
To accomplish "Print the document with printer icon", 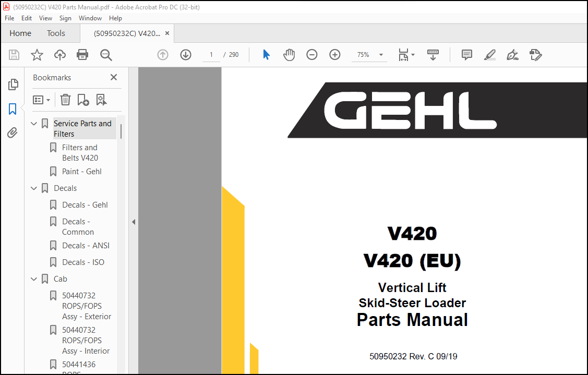I will click(82, 55).
